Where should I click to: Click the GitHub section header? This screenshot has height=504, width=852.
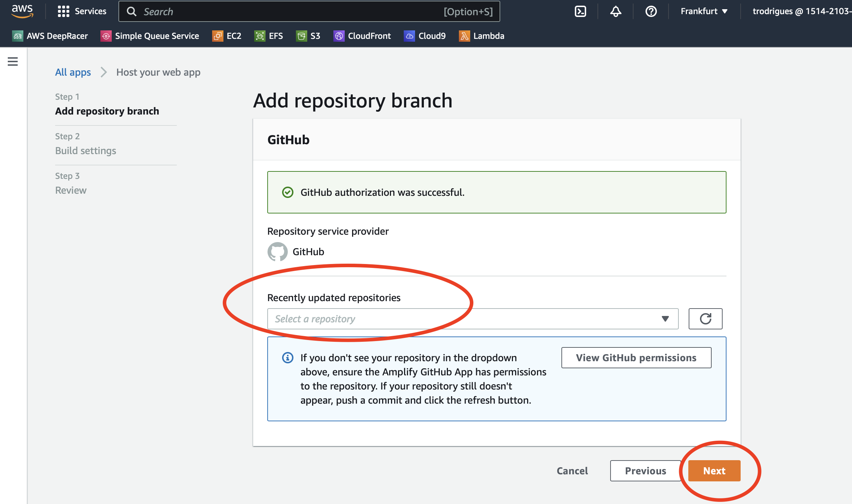[288, 140]
